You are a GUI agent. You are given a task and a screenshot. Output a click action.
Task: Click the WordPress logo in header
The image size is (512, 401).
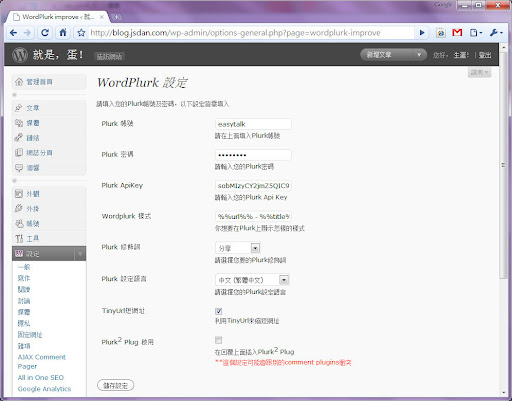20,55
